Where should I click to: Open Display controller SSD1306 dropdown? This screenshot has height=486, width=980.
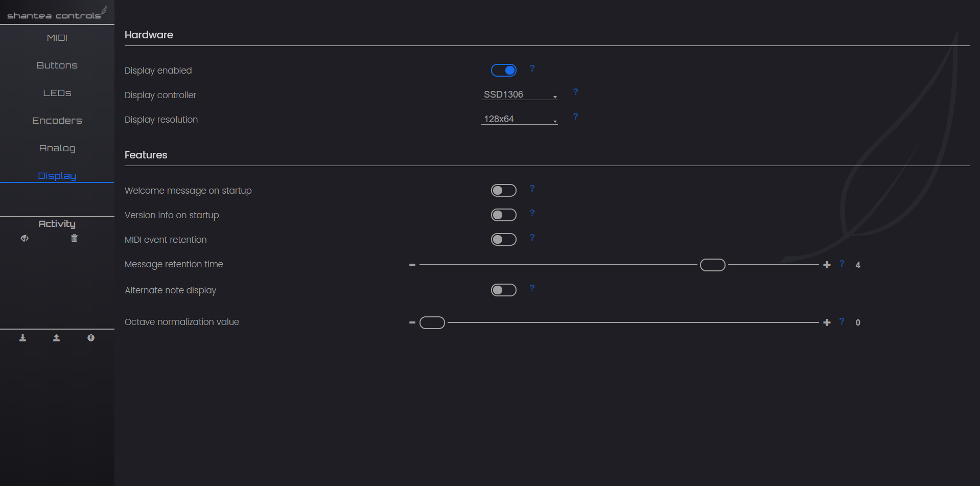coord(519,95)
